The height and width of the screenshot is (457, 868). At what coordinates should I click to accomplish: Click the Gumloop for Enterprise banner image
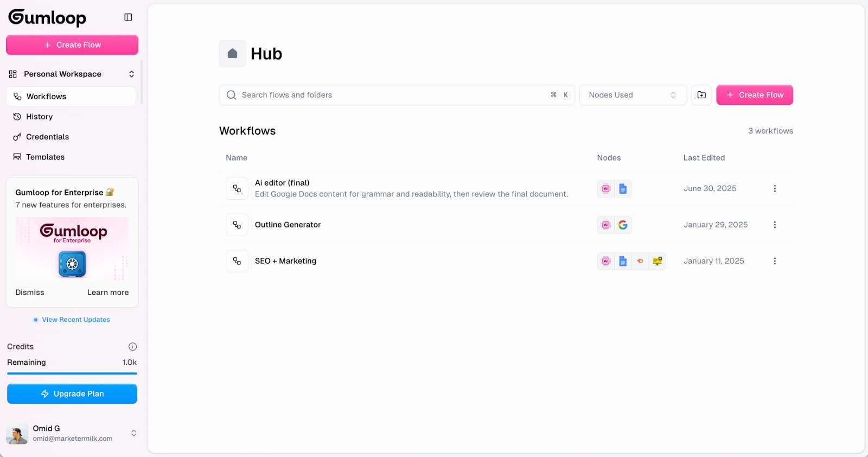72,249
